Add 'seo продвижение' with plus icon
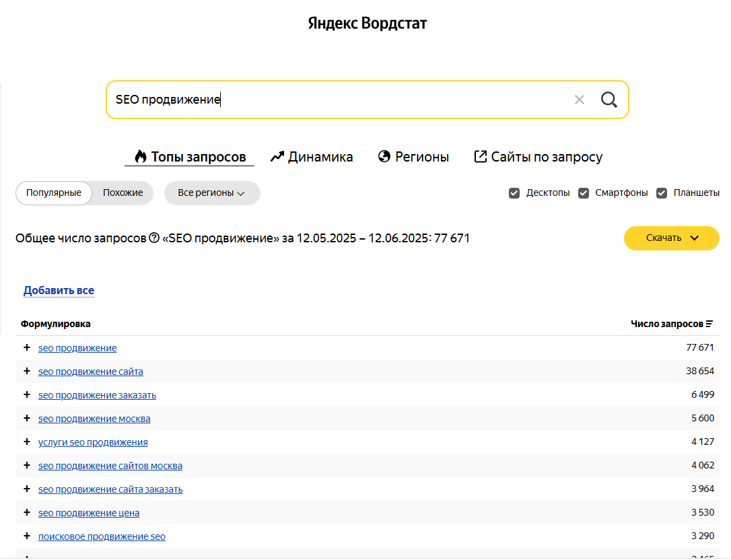The image size is (731, 560). point(26,347)
